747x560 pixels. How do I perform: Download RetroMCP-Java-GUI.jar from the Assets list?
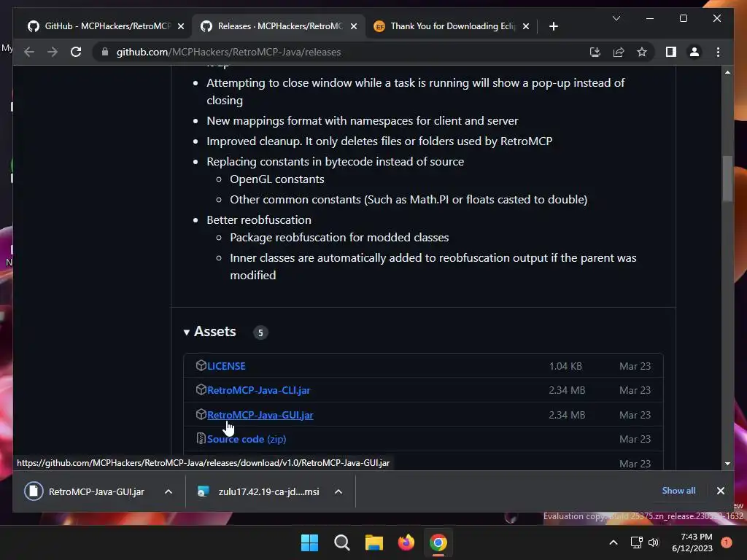click(260, 415)
